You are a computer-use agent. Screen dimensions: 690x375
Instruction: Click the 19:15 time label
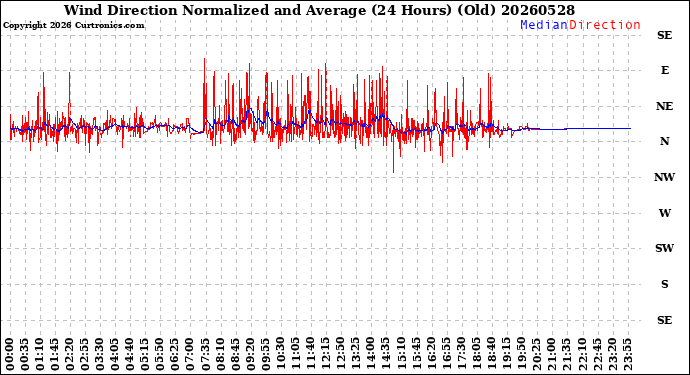(506, 354)
